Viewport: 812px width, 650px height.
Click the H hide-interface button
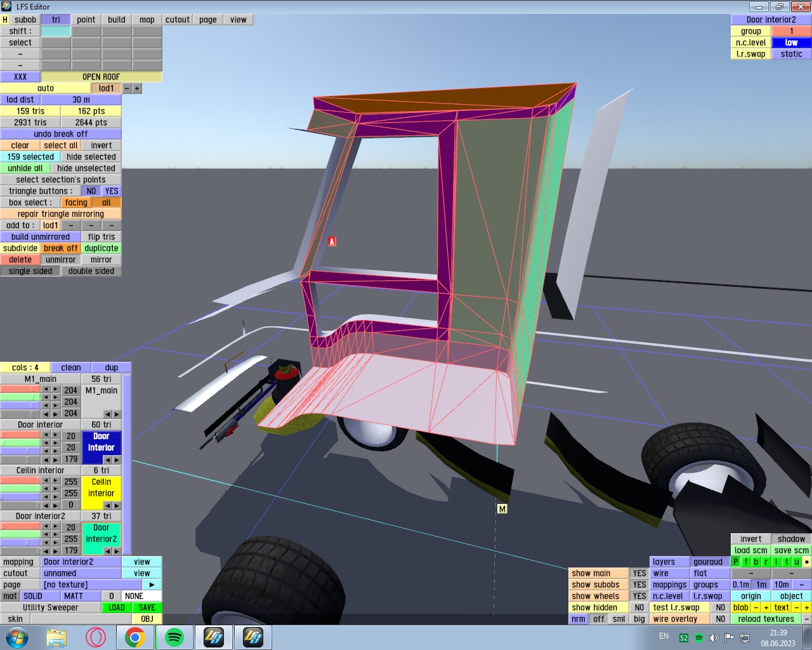tap(5, 20)
